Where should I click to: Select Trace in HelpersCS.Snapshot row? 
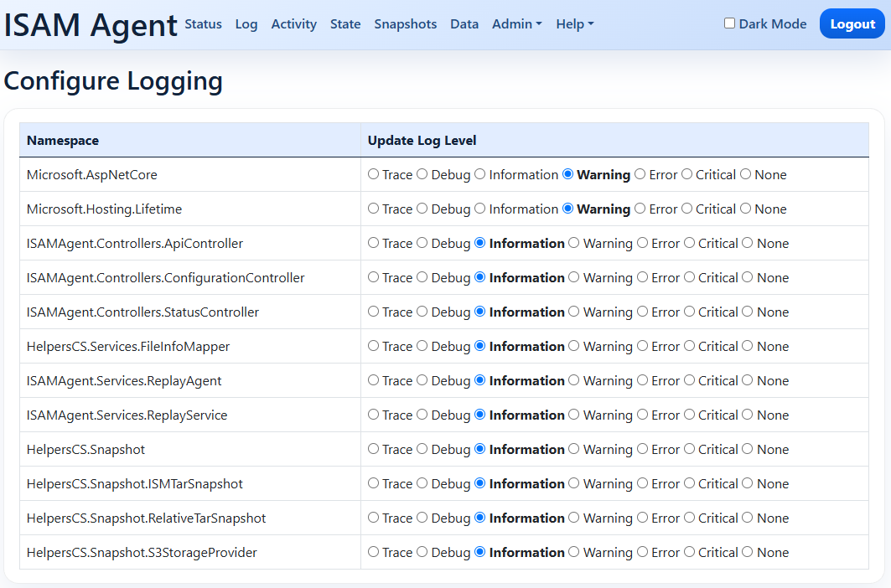[373, 449]
